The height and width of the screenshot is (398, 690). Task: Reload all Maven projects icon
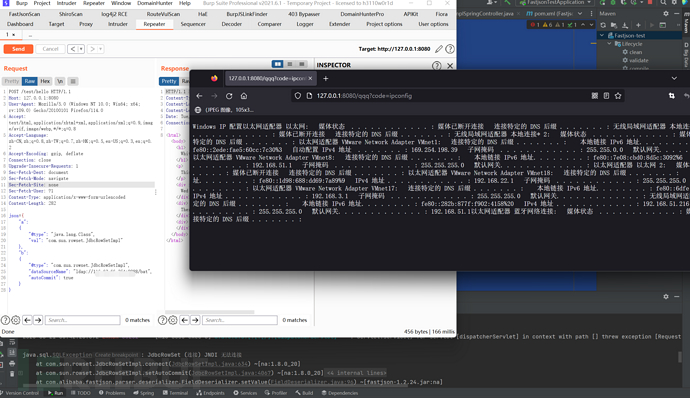tap(603, 25)
